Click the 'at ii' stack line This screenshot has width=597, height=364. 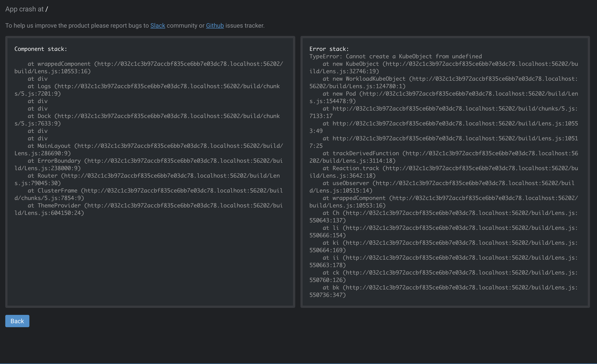444,261
